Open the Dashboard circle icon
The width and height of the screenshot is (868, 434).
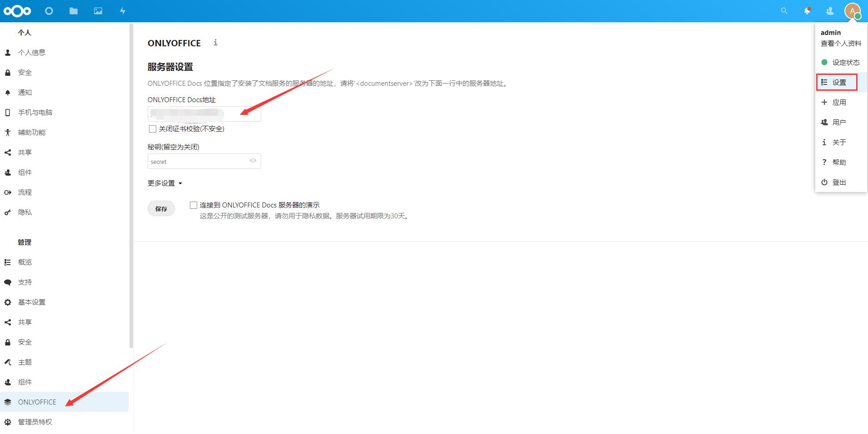(49, 10)
